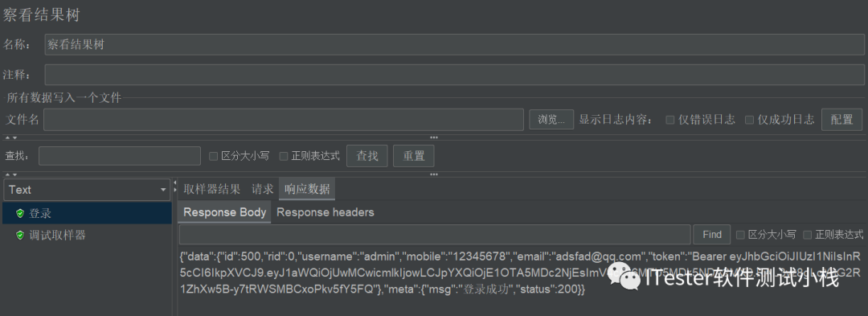
Task: Toggle 区分大小写 checkbox beside Find button
Action: click(x=740, y=235)
